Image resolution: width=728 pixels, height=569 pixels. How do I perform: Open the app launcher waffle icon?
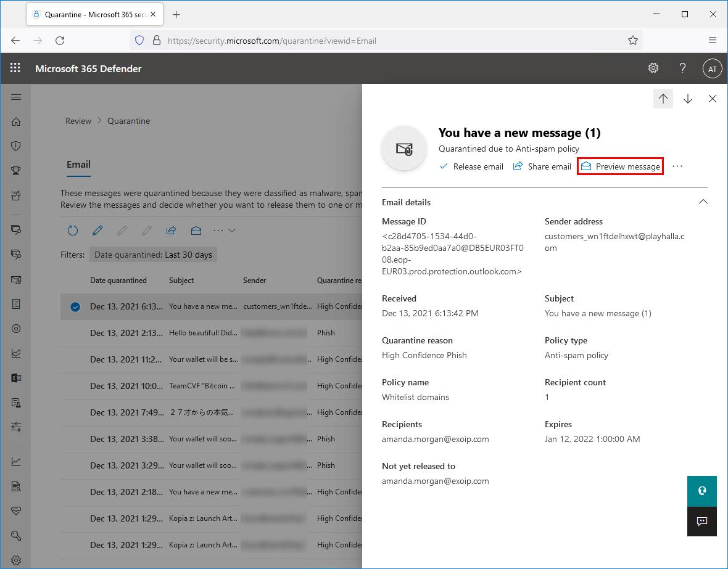click(x=15, y=68)
